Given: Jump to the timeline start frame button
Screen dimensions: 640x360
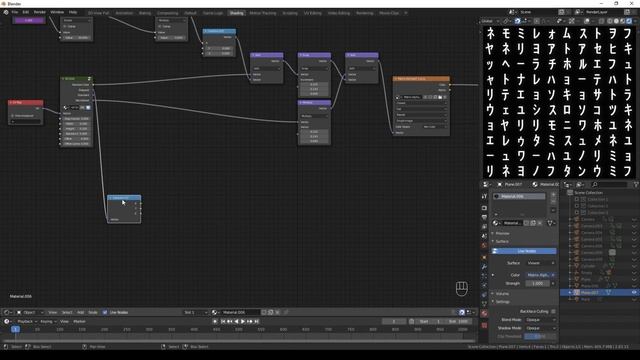Looking at the screenshot, I should coord(223,322).
